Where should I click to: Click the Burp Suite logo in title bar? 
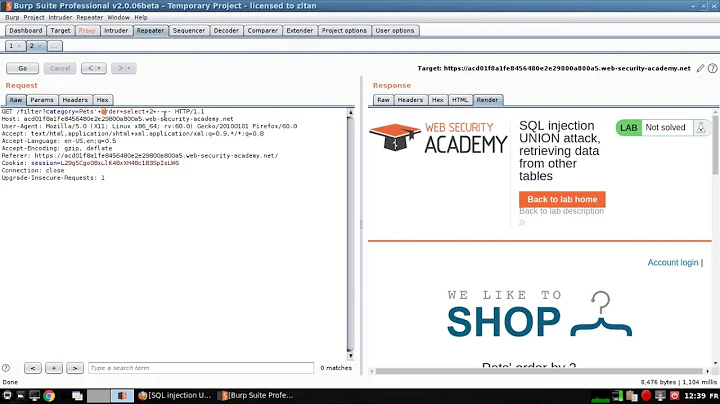(x=8, y=6)
